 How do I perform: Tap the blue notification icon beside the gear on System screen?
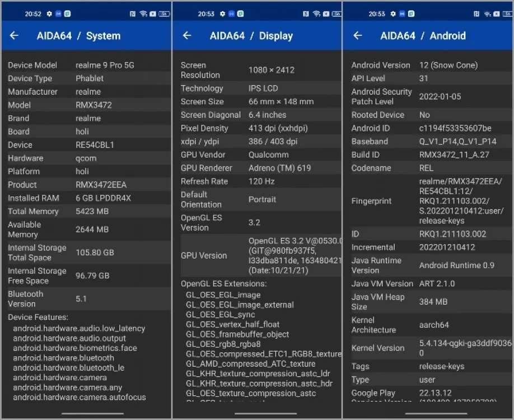[x=58, y=14]
